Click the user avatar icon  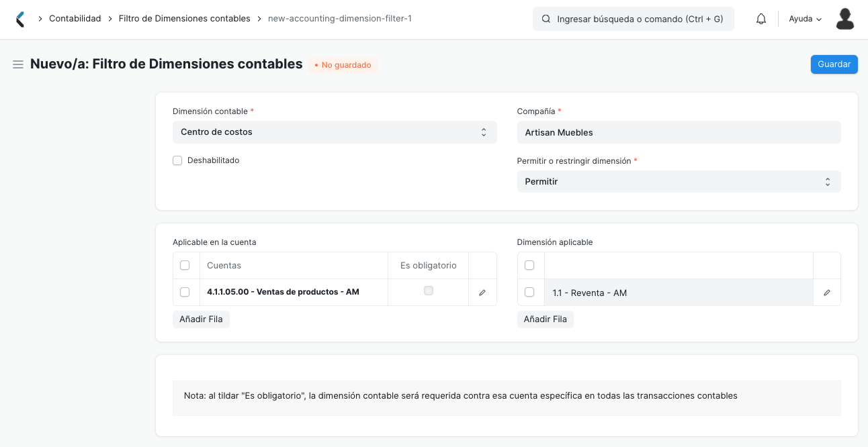[844, 19]
